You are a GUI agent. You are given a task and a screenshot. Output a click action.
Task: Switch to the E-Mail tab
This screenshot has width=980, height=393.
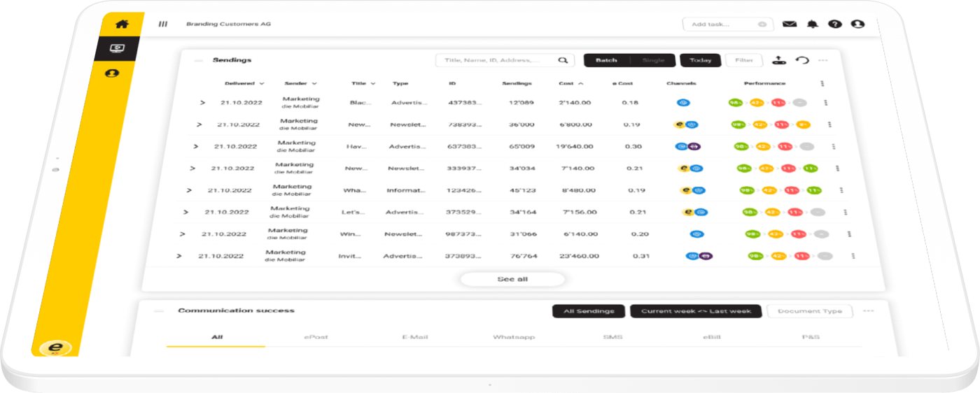(414, 337)
